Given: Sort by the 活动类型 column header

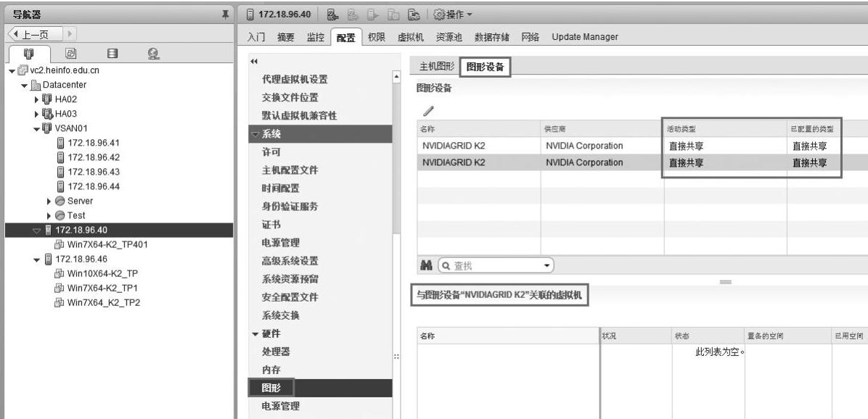Looking at the screenshot, I should click(725, 129).
